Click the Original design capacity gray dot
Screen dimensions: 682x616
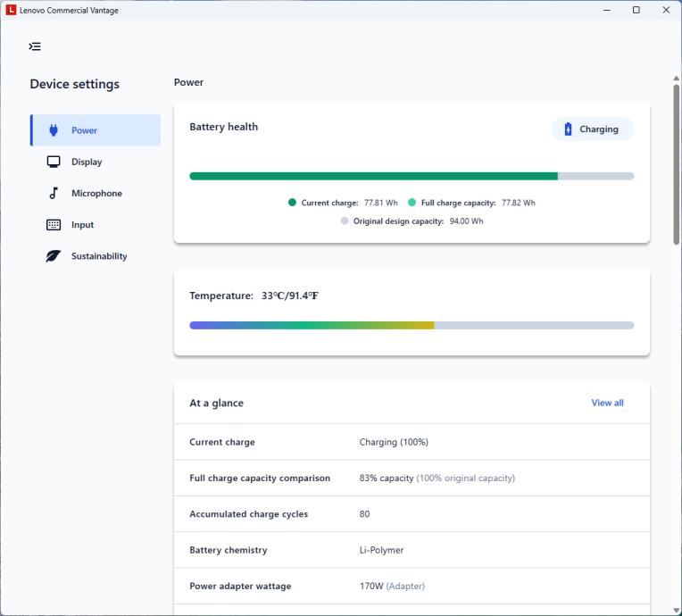point(345,221)
